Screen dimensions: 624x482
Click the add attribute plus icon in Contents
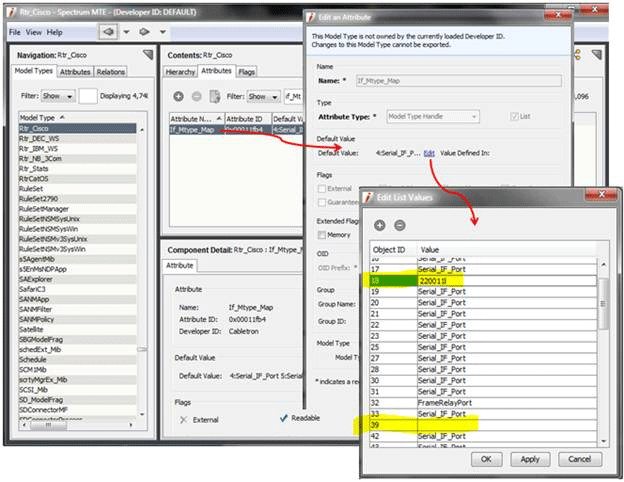pos(178,96)
